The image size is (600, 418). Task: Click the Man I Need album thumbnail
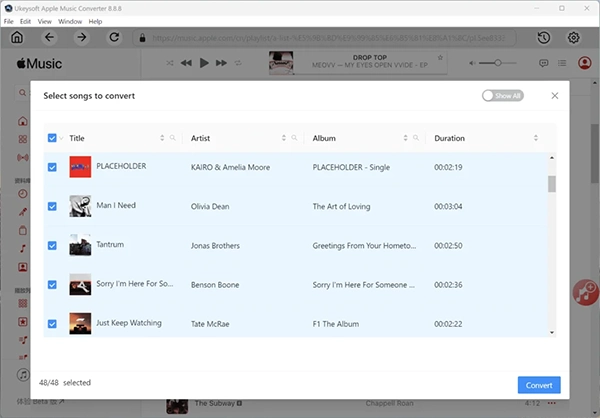(x=80, y=206)
